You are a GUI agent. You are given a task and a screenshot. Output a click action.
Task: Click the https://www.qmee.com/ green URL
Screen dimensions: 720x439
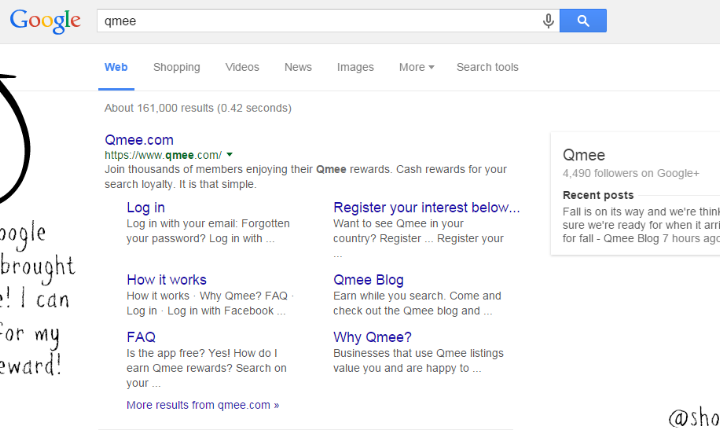(x=163, y=155)
